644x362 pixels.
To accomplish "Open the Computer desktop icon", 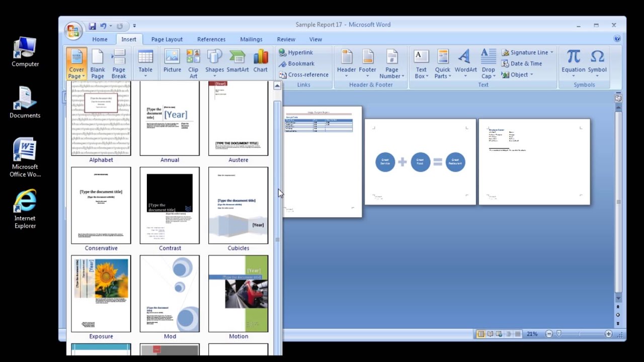I will 25,52.
